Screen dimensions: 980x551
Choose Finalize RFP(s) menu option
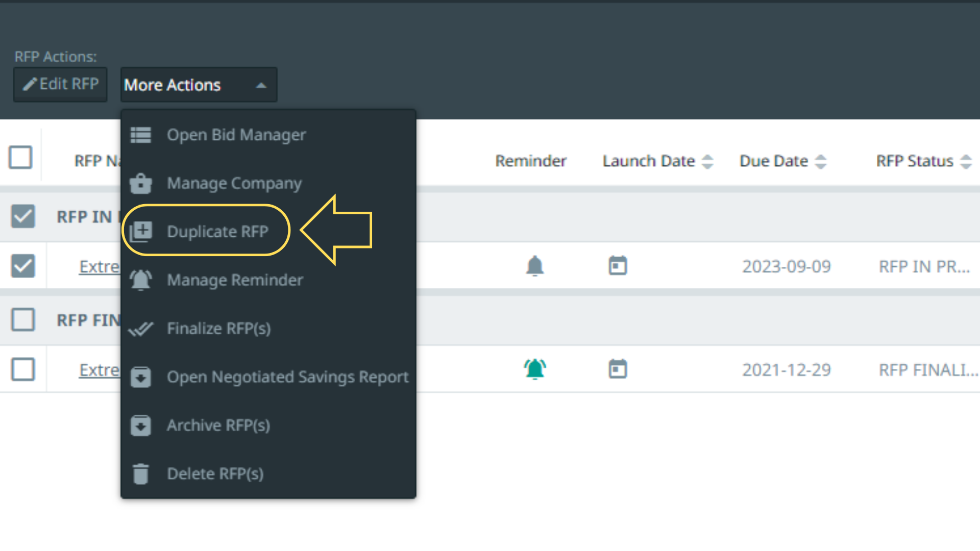218,329
